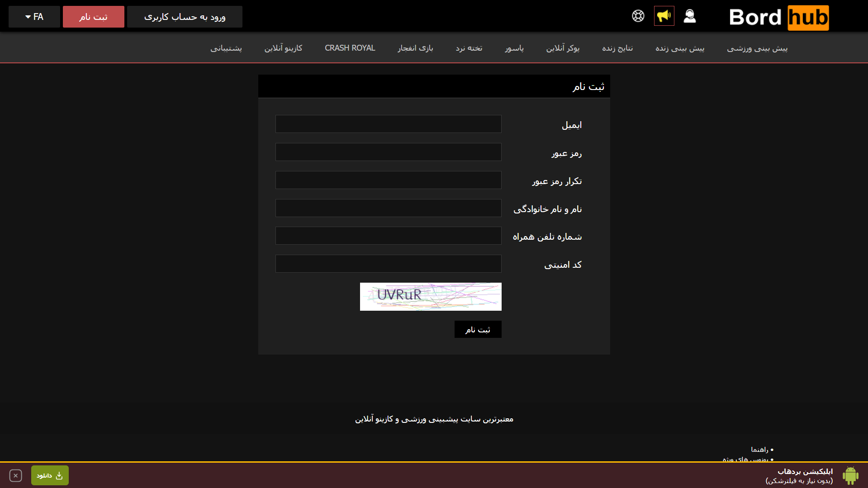Close the app download banner
This screenshot has width=868, height=488.
[15, 476]
